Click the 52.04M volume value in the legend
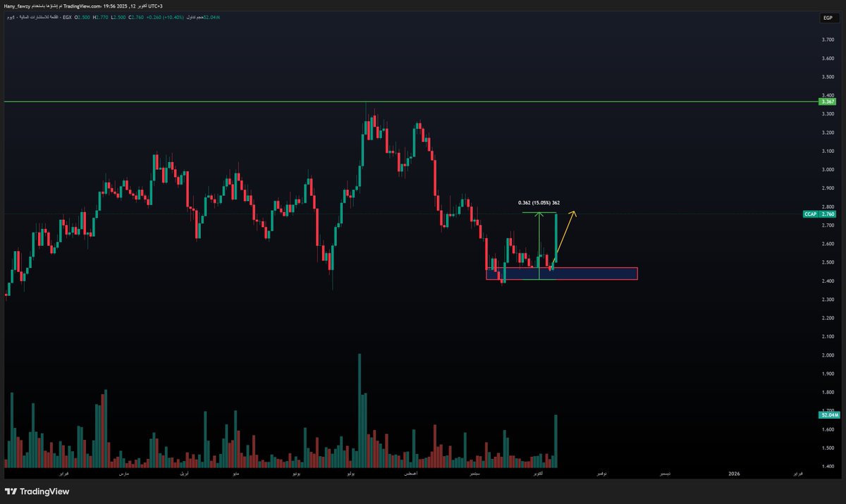Viewport: 846px width, 504px height. pos(211,17)
